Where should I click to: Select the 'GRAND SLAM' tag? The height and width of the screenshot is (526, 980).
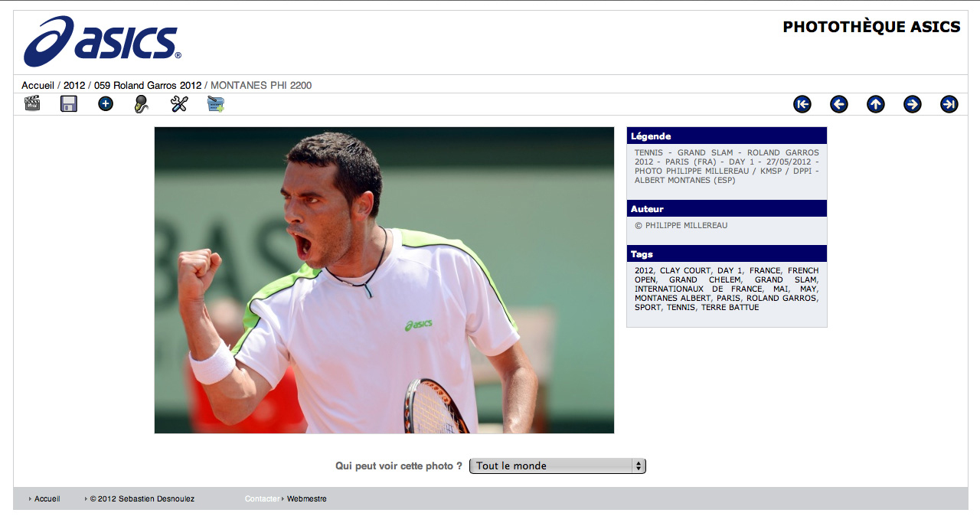[x=786, y=279]
